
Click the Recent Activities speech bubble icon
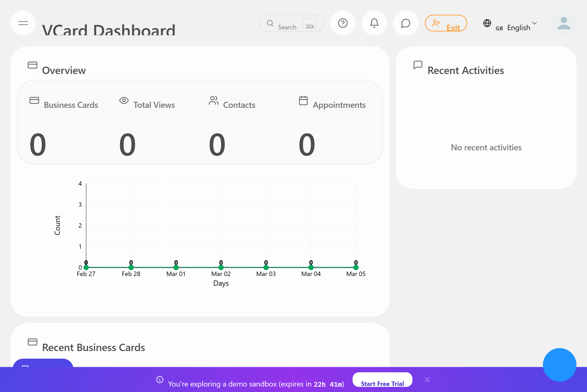(x=418, y=65)
